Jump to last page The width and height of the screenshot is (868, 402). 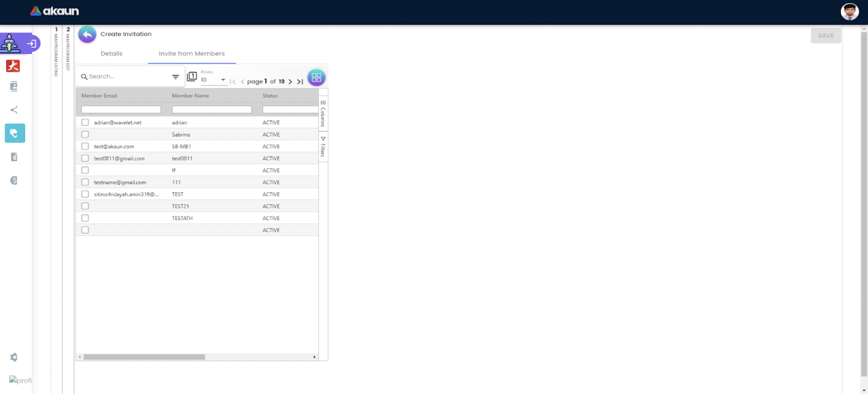[300, 82]
